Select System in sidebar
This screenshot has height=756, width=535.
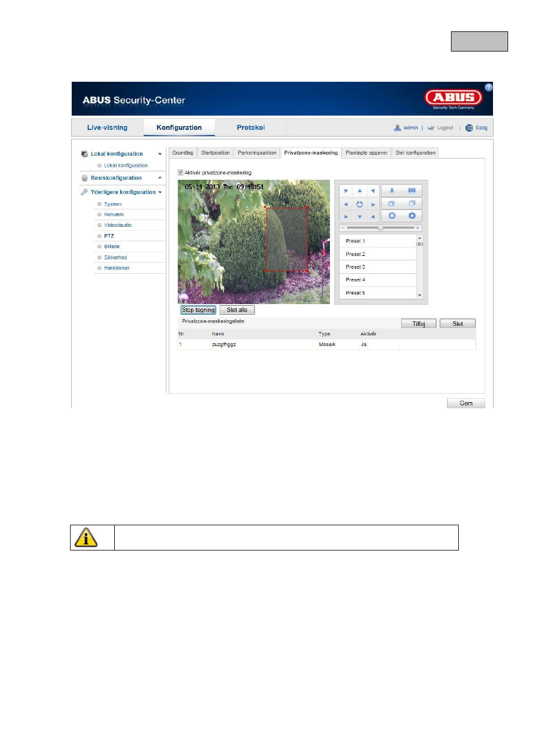click(x=113, y=204)
